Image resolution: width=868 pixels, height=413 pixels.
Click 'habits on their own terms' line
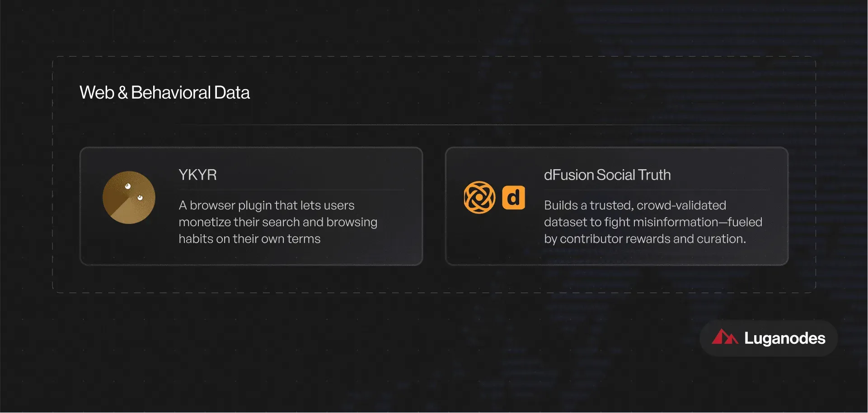point(249,239)
